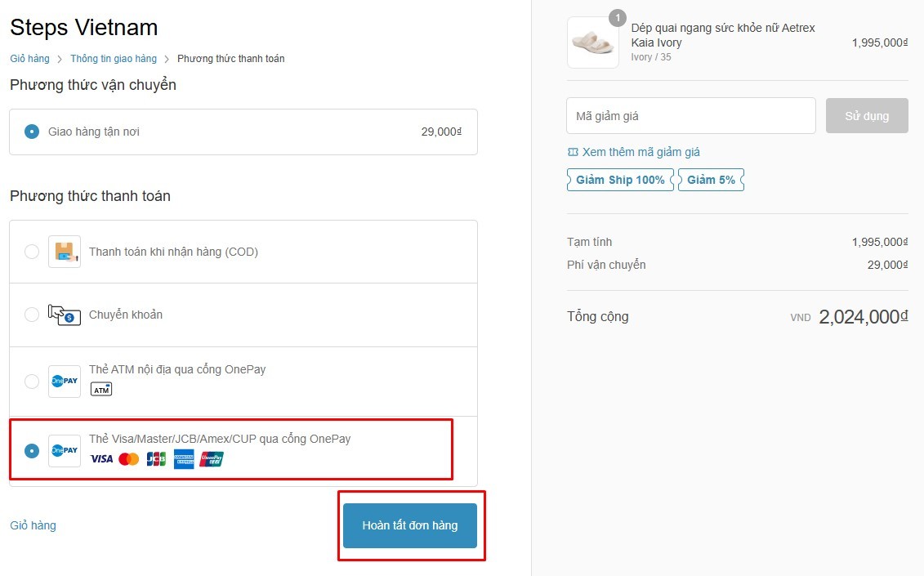Screen dimensions: 924x576
Task: Go to Giỏ hàng breadcrumb link
Action: pyautogui.click(x=29, y=59)
